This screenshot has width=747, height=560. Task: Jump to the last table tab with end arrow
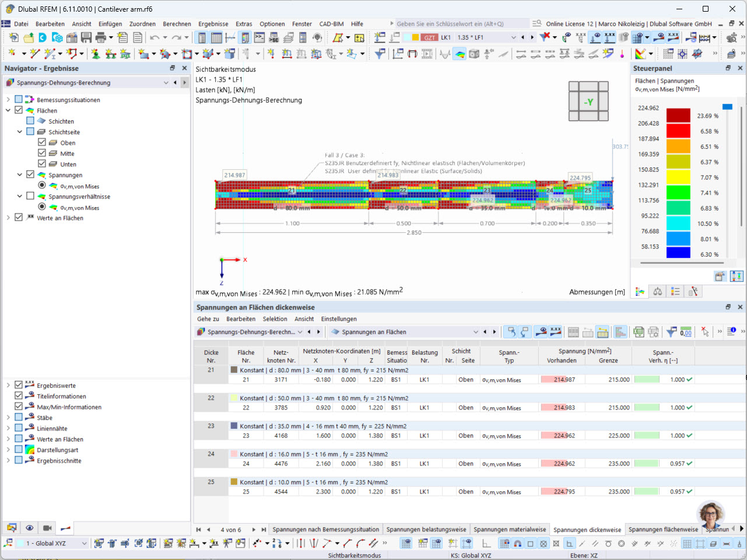click(x=264, y=530)
